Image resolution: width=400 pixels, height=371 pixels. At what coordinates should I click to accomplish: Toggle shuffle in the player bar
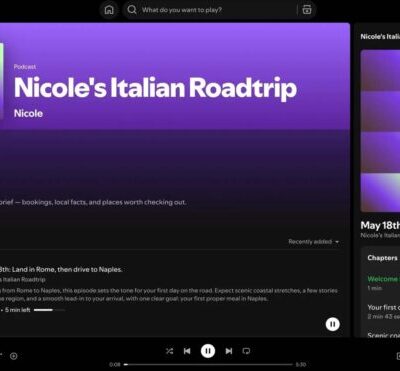[169, 351]
